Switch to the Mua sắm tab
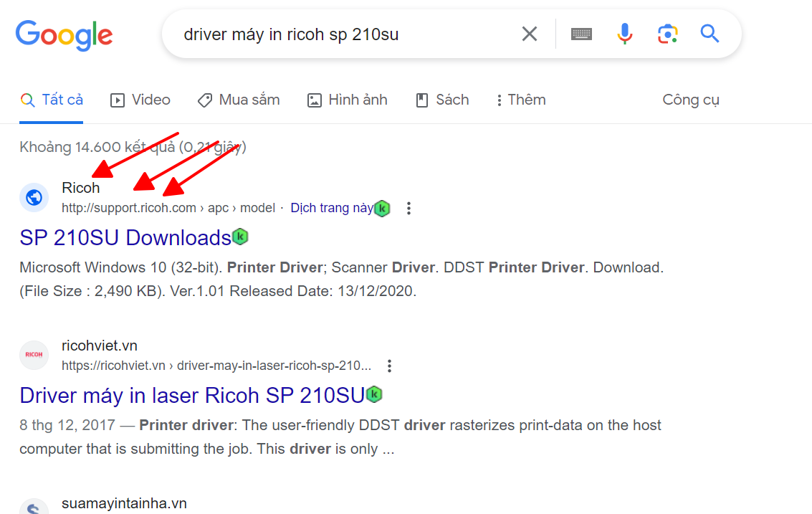The image size is (812, 514). pos(239,100)
